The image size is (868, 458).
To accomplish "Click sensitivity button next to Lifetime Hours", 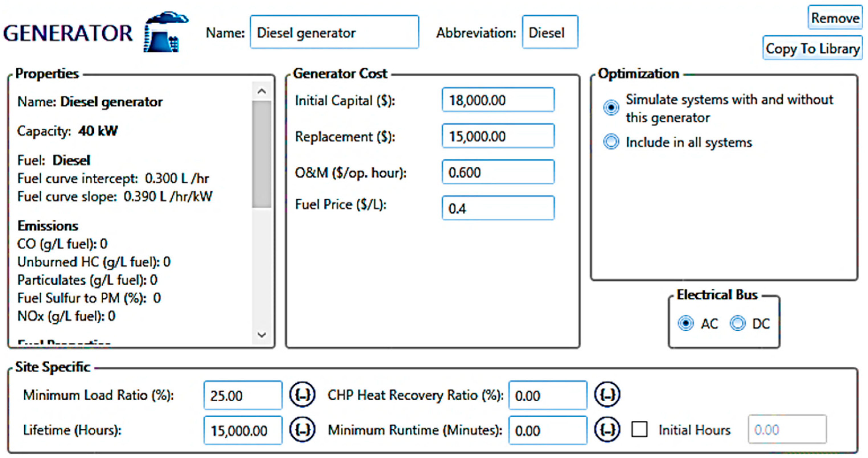I will click(x=302, y=430).
